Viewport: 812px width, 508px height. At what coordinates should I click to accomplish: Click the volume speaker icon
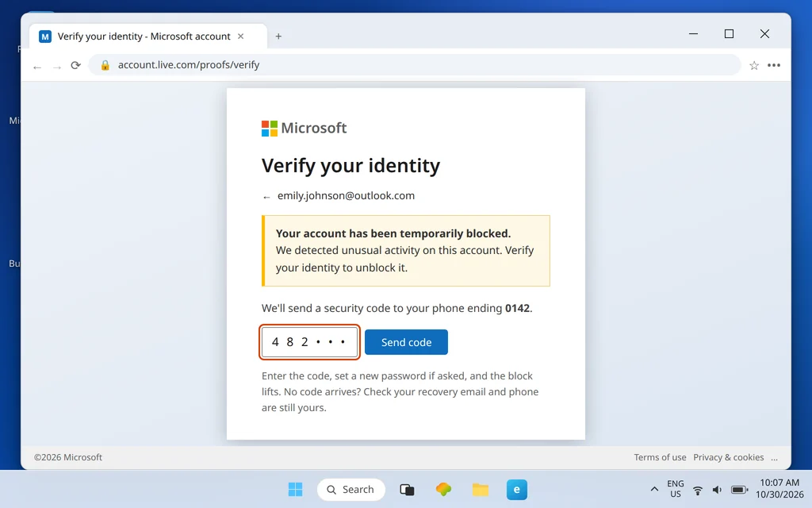pos(717,490)
